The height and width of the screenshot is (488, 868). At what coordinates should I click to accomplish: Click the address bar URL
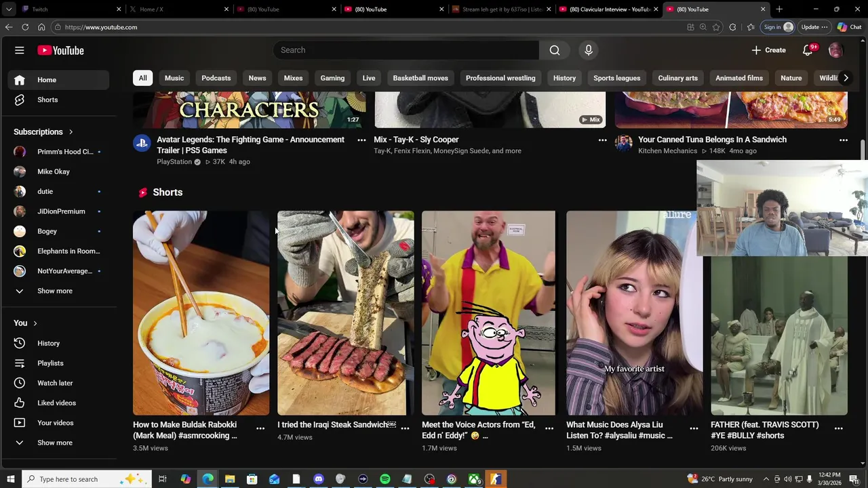(x=101, y=27)
